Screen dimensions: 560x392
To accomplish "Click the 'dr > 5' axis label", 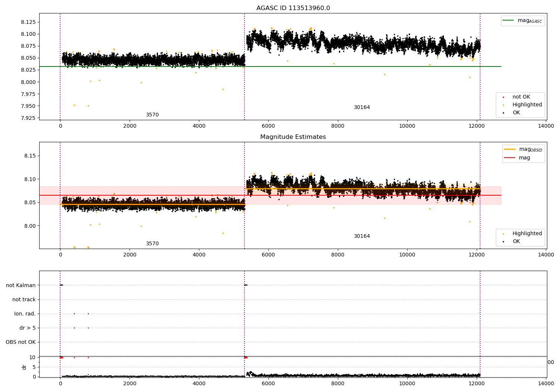I will (x=28, y=328).
